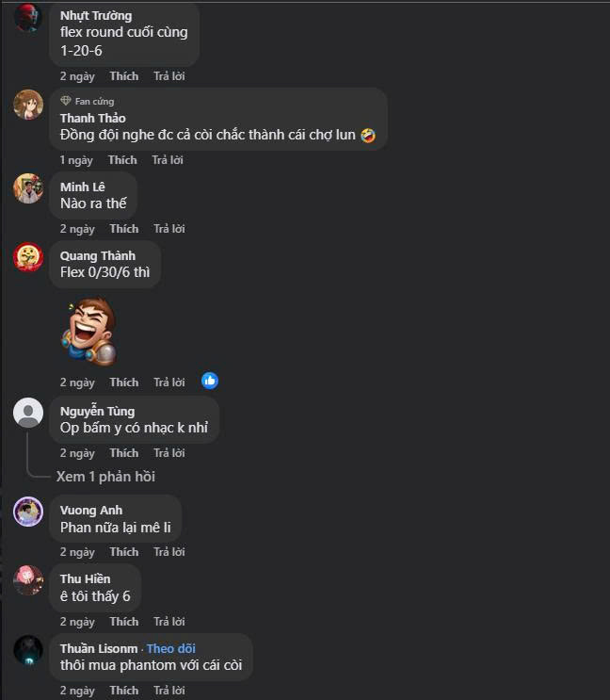Open Vuong Anh's profile avatar
Screen dimensions: 610x700
click(x=28, y=512)
